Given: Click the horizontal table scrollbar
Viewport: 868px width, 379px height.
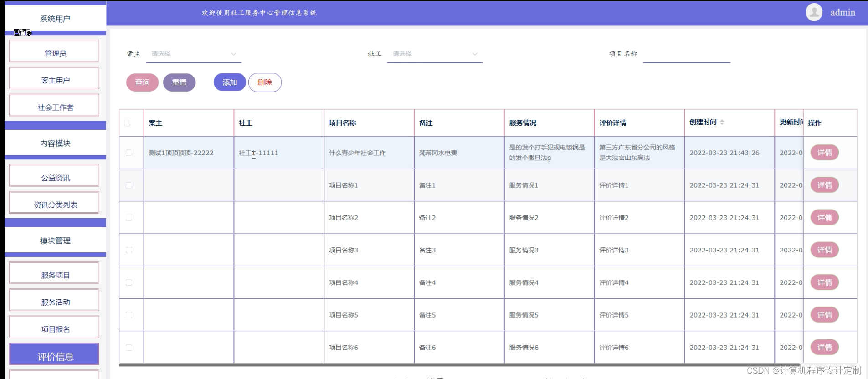Looking at the screenshot, I should click(459, 365).
